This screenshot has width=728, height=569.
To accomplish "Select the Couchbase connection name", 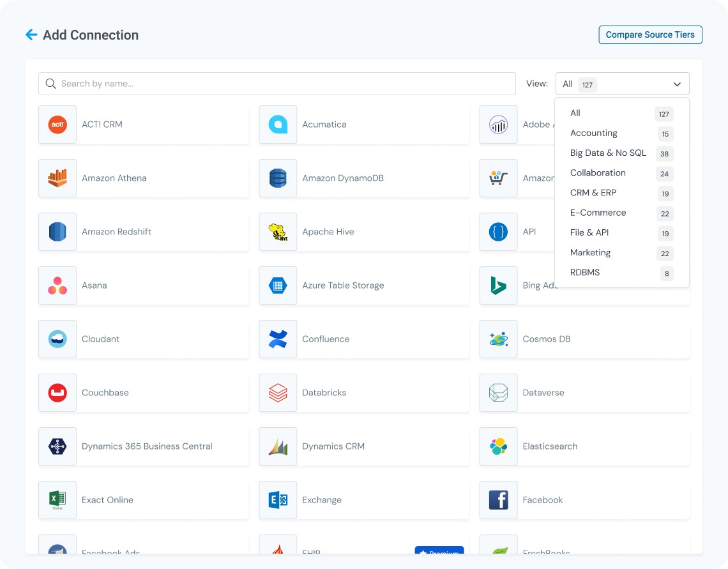I will (105, 393).
